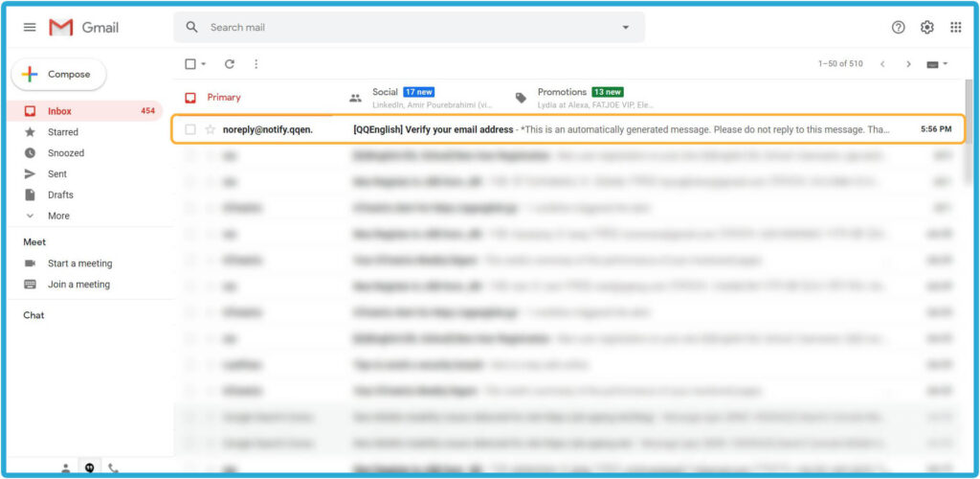Click the Compose button
This screenshot has height=479, width=980.
(58, 75)
